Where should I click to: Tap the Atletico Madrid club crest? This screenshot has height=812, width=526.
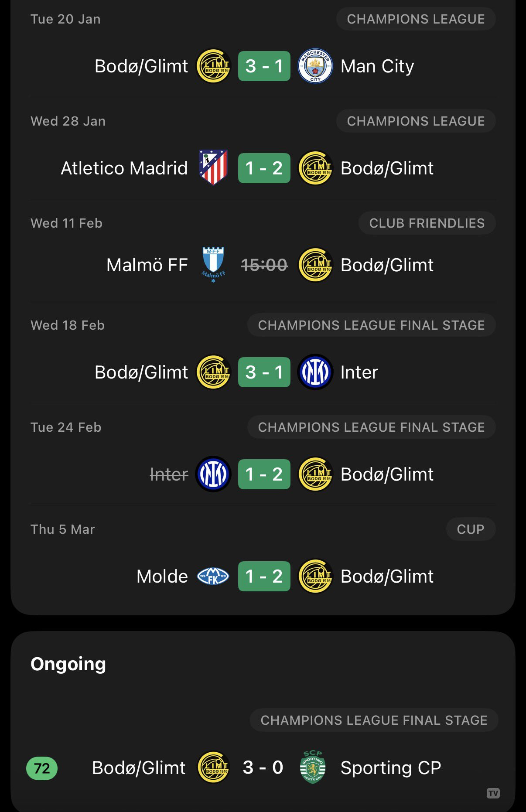[x=213, y=168]
